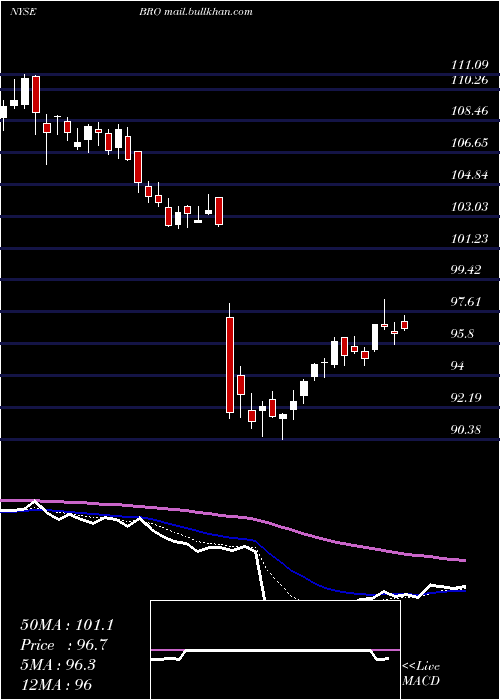Viewport: 500px width, 700px height.
Task: Click the Price : 96.7 readout
Action: [x=64, y=645]
